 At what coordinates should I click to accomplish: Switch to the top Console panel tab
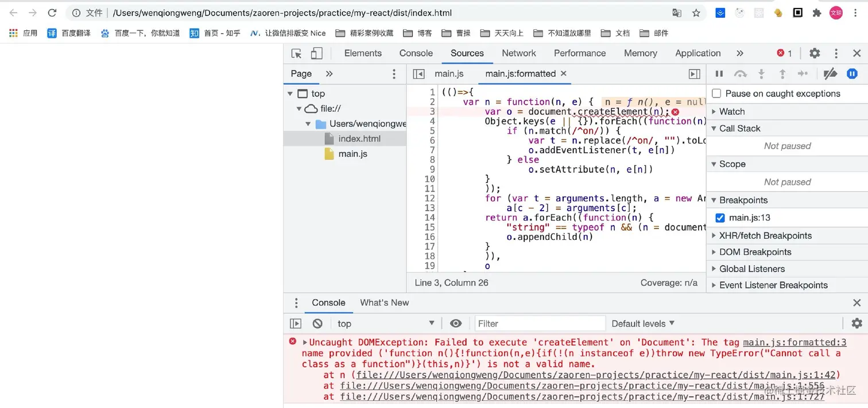pyautogui.click(x=416, y=53)
